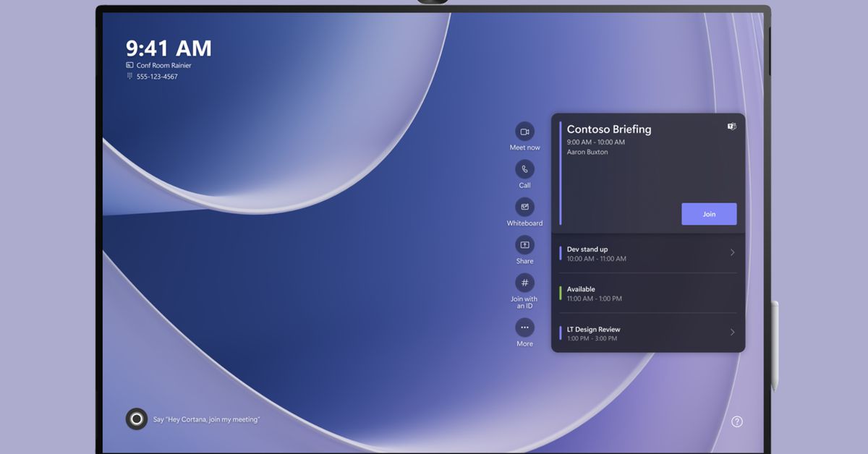
Task: Click the Conf Room Rainier room name
Action: (164, 66)
